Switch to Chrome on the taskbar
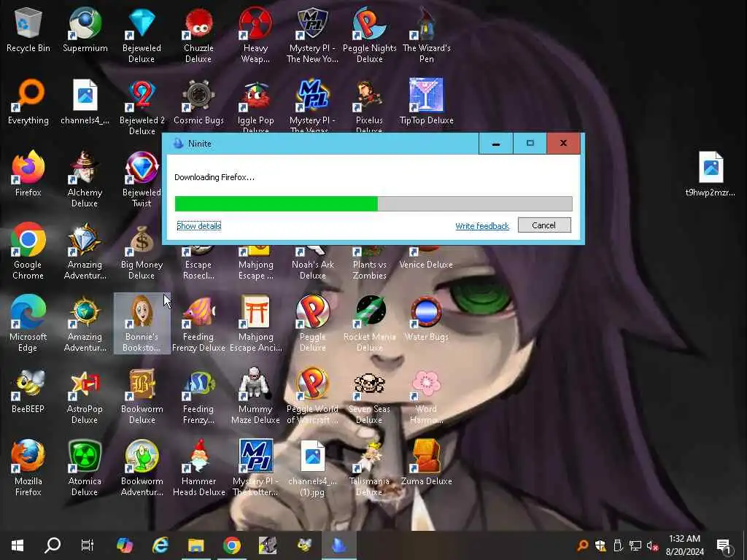Image resolution: width=747 pixels, height=560 pixels. (232, 545)
